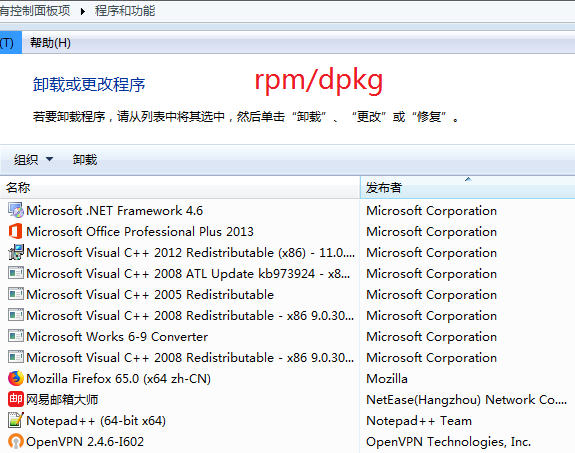Expand the breadcrumb arrow before 程序和功能
This screenshot has height=453, width=575.
coord(83,11)
